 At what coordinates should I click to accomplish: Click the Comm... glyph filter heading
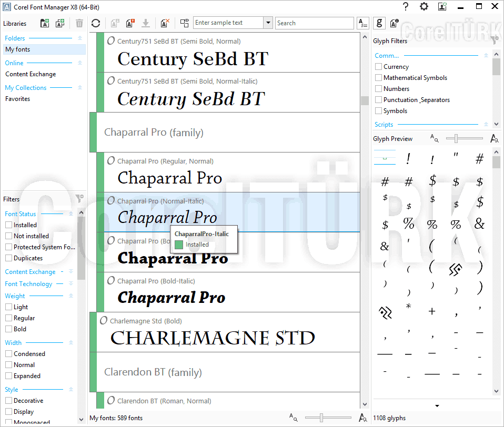pyautogui.click(x=387, y=56)
